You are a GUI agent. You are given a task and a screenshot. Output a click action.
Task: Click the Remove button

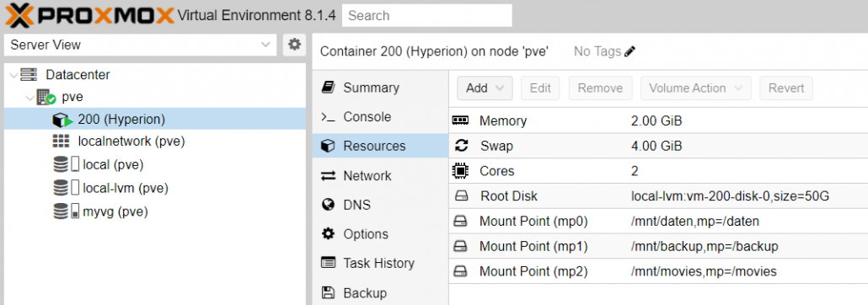tap(600, 88)
